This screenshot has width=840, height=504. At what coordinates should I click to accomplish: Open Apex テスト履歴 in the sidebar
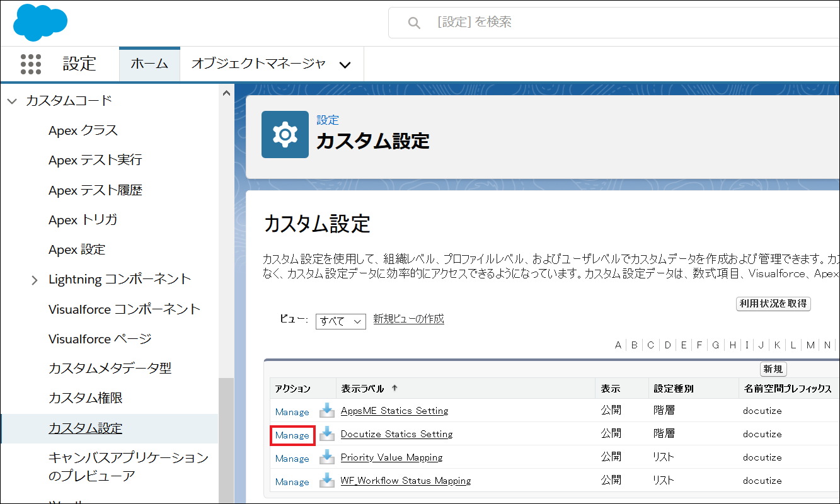point(95,190)
